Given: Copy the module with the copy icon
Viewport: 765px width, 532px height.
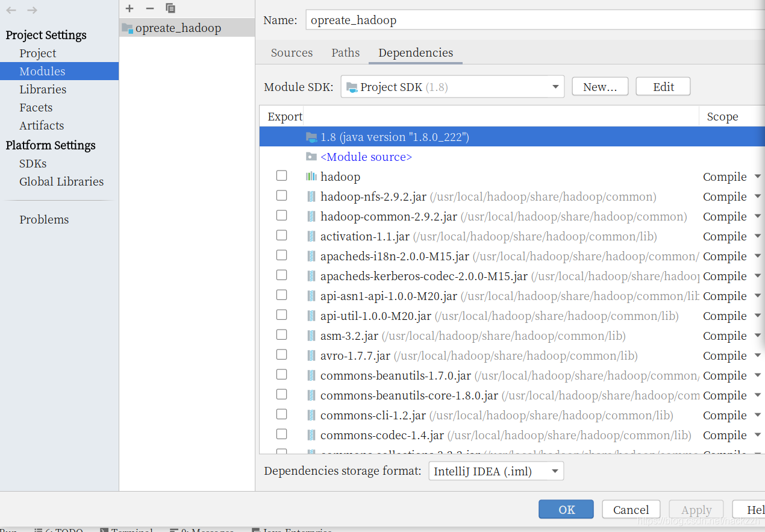Looking at the screenshot, I should (x=170, y=8).
